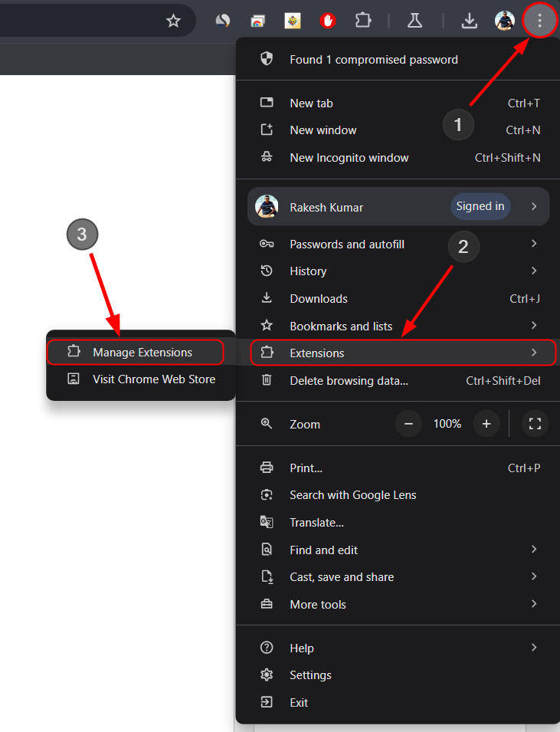The width and height of the screenshot is (560, 732).
Task: Decrease zoom with minus button
Action: pyautogui.click(x=408, y=423)
